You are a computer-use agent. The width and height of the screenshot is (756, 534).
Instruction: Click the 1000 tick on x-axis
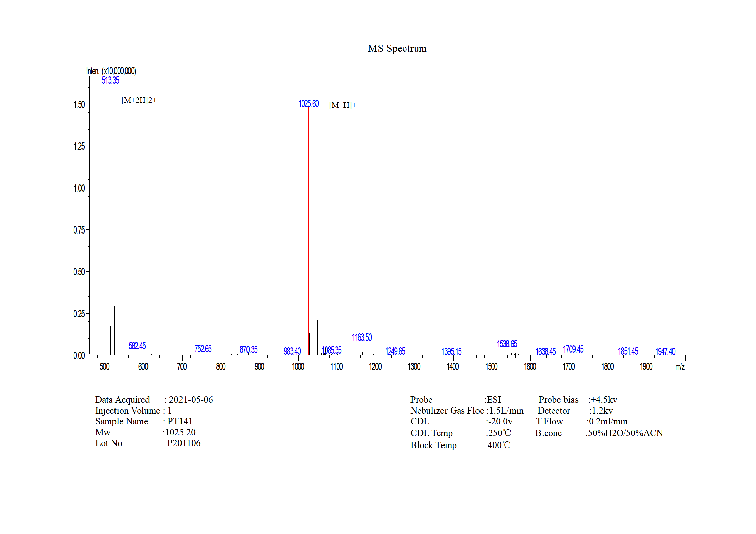coord(298,367)
